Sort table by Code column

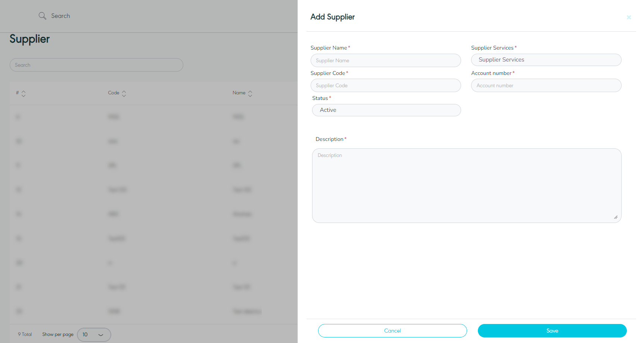pos(124,93)
